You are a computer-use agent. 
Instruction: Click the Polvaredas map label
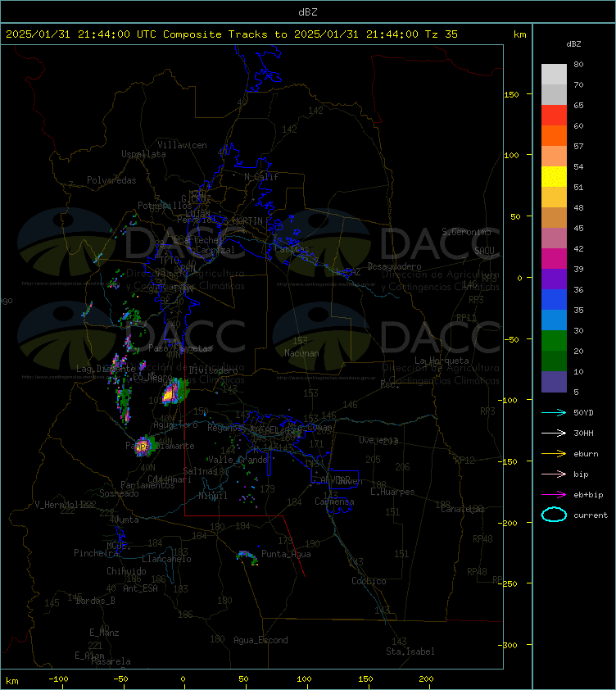(x=111, y=180)
